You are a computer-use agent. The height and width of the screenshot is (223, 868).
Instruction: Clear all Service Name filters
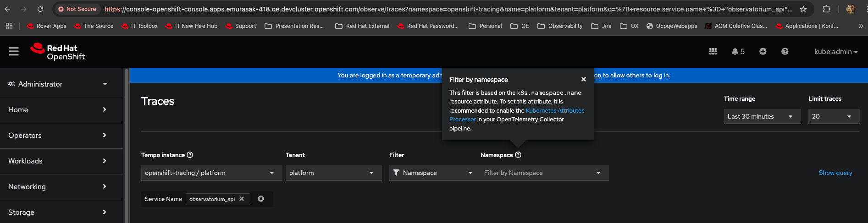(x=261, y=199)
